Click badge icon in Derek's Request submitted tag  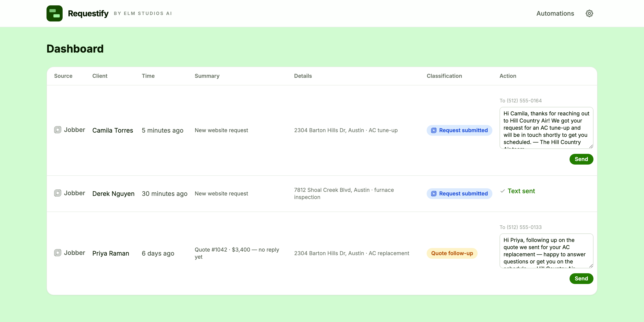(434, 193)
